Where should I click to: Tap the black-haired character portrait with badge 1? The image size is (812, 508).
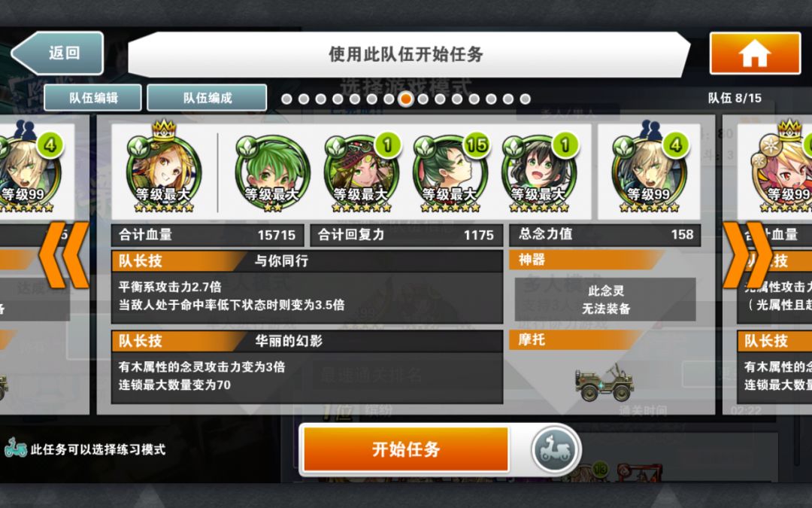[x=539, y=172]
